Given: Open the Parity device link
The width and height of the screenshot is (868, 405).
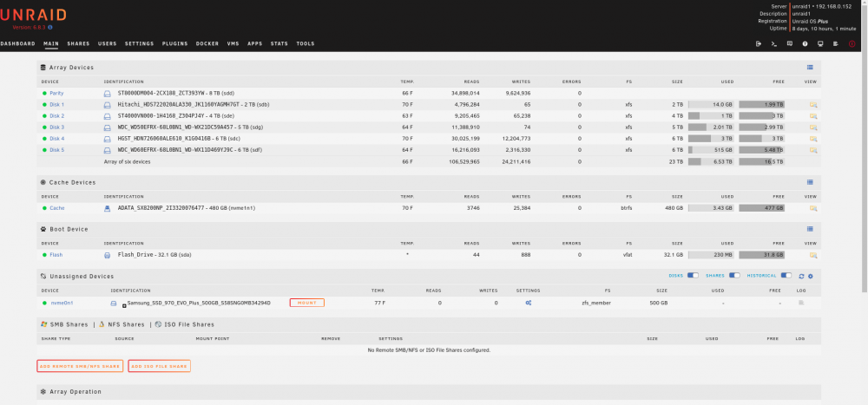Looking at the screenshot, I should click(56, 94).
